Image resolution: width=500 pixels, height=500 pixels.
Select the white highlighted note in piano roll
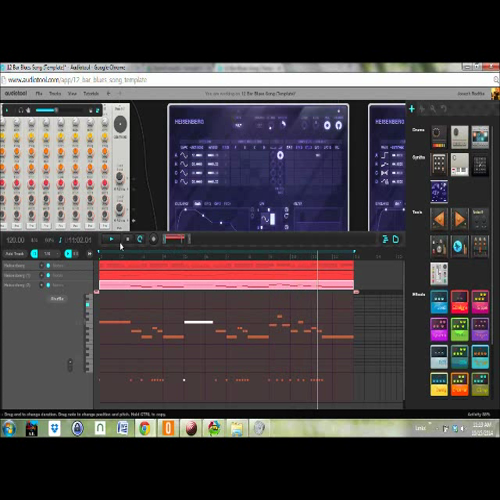(198, 322)
